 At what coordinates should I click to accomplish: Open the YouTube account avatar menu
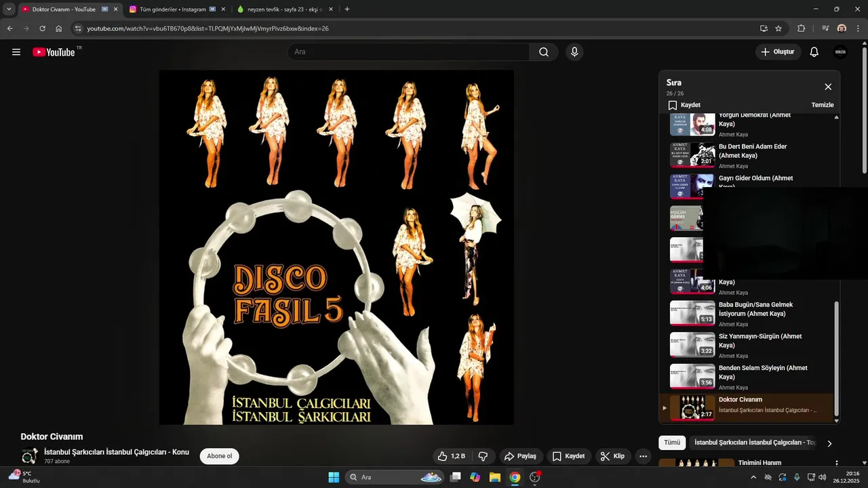tap(840, 52)
